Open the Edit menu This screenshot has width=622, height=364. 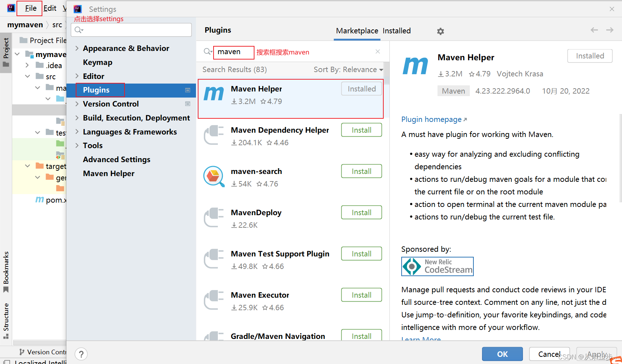point(50,8)
